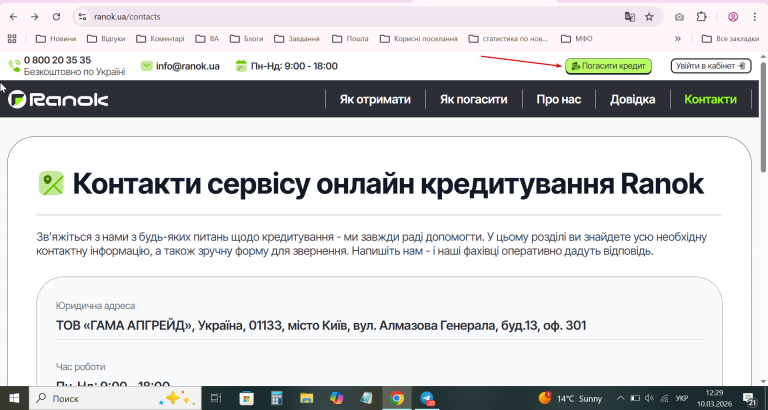768x410 pixels.
Task: Open the Windows Start menu
Action: coord(14,398)
